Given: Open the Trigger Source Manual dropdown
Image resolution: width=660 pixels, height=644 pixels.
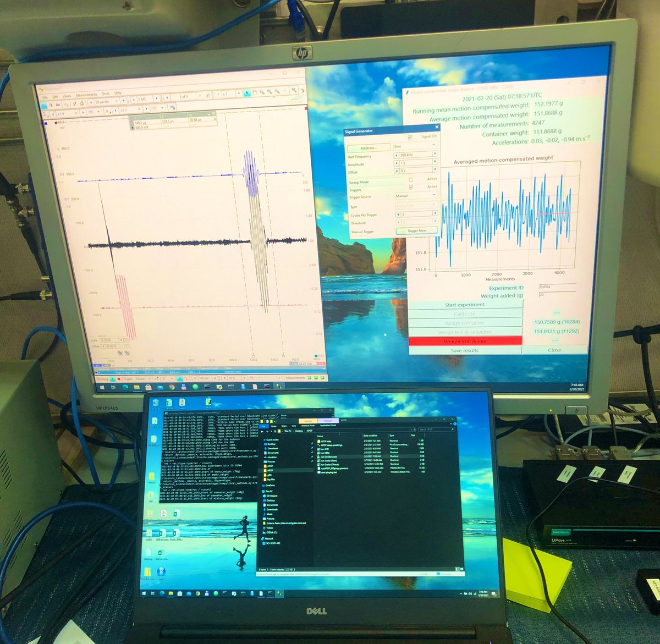Looking at the screenshot, I should [x=416, y=196].
